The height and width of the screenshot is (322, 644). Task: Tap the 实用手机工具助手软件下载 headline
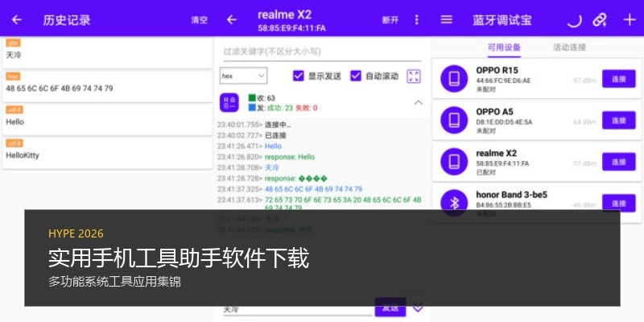[179, 258]
